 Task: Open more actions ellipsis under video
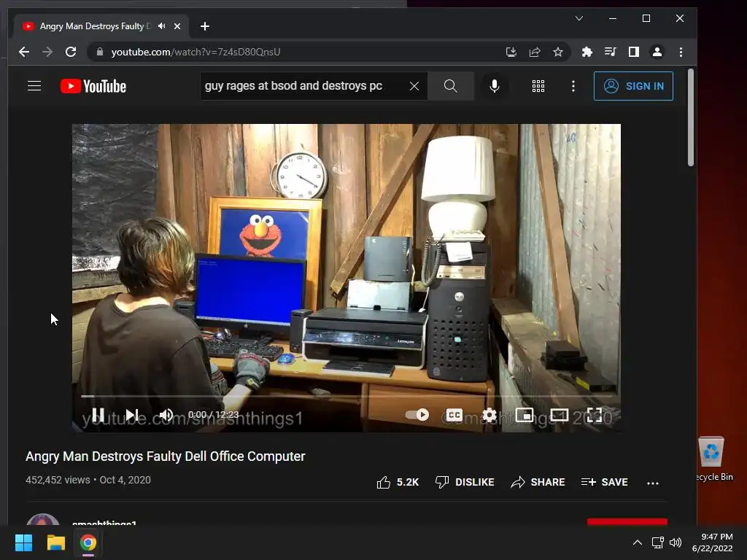(x=653, y=483)
